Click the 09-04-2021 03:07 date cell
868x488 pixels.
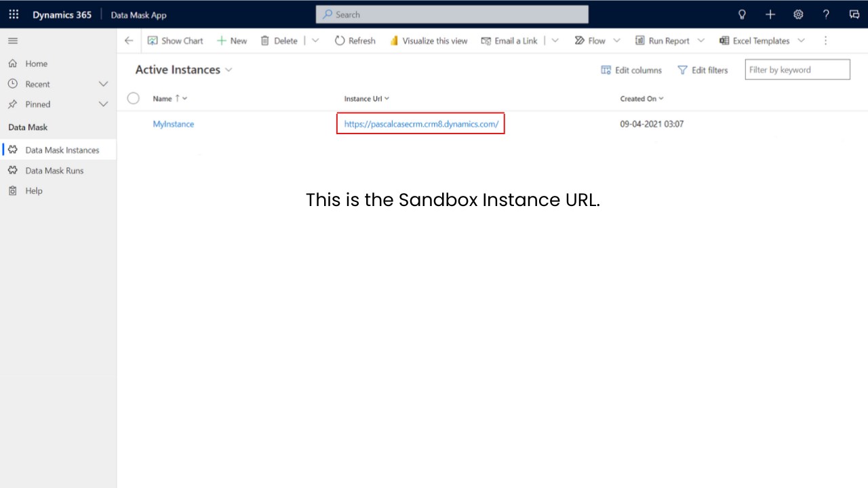pyautogui.click(x=652, y=124)
